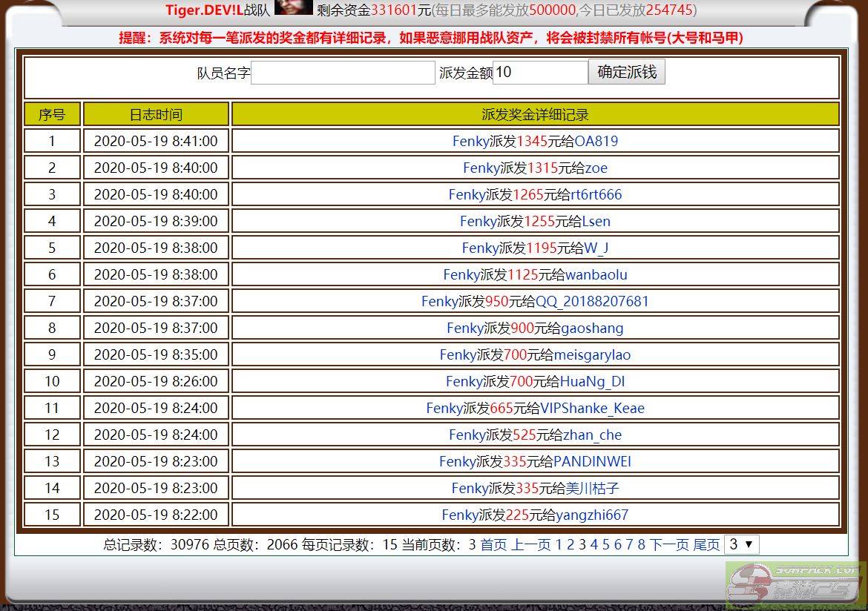Open the page number dropdown

741,544
